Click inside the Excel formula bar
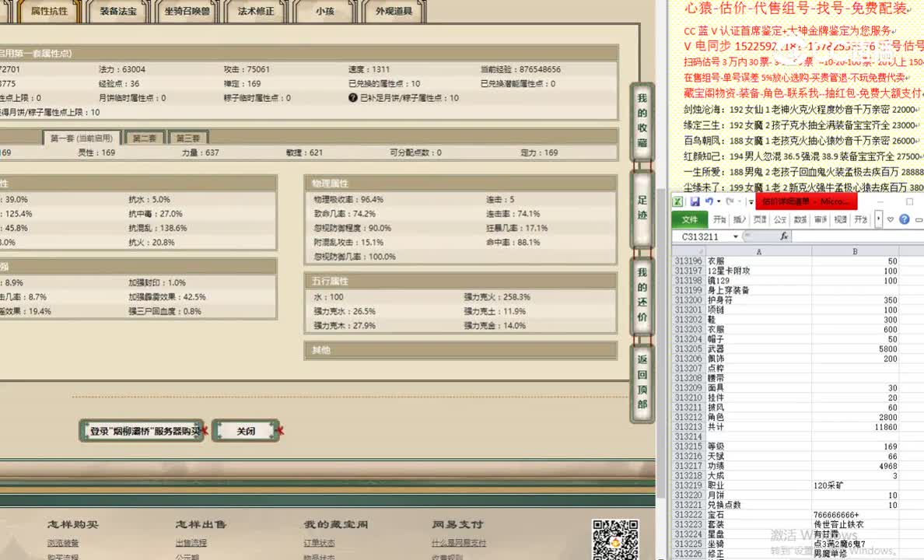The width and height of the screenshot is (924, 560). tap(841, 236)
